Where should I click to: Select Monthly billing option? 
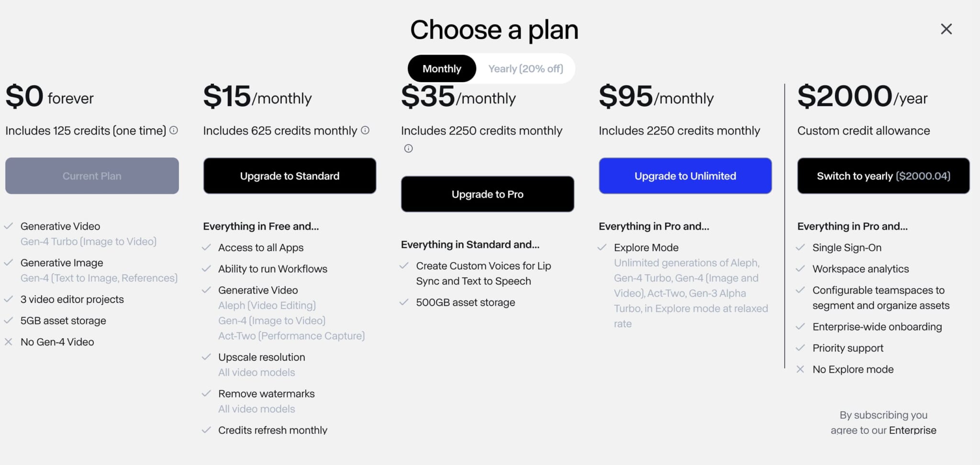point(442,68)
